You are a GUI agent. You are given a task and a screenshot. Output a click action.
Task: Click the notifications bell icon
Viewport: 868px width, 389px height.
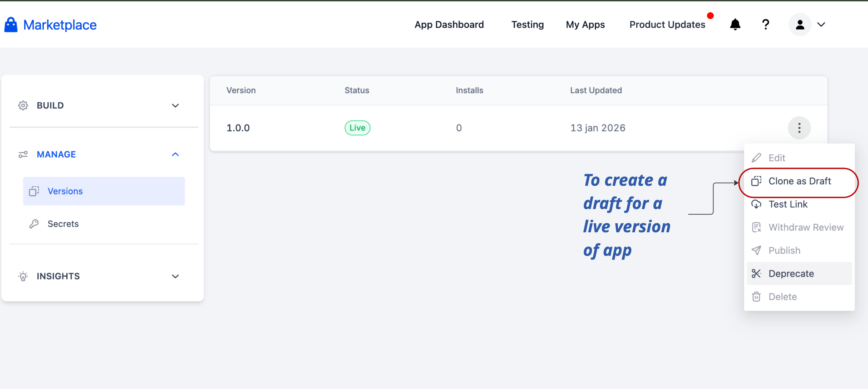[x=735, y=25]
